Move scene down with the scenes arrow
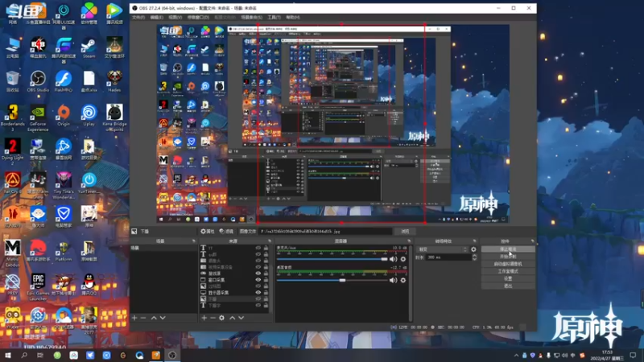This screenshot has height=362, width=644. tap(163, 318)
